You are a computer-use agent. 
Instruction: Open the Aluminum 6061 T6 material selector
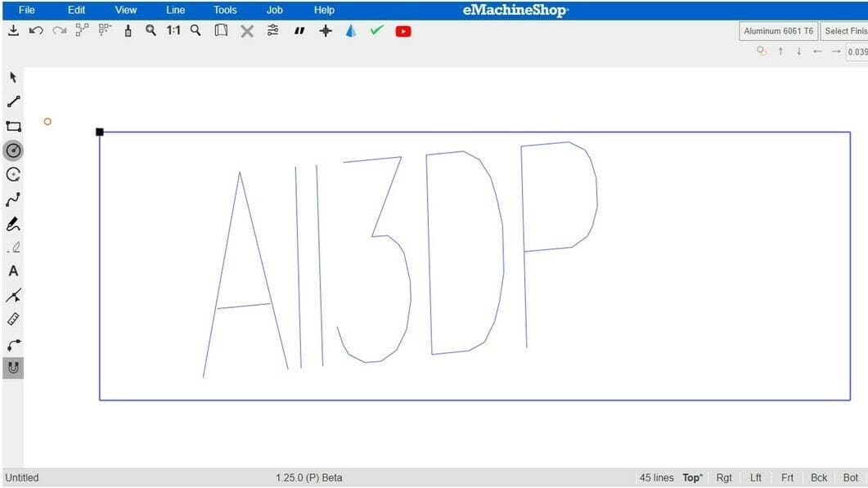pyautogui.click(x=778, y=31)
